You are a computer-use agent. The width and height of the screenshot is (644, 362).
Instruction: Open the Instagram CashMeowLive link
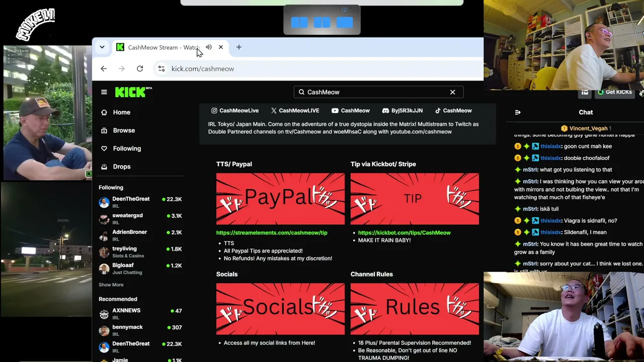[x=235, y=111]
